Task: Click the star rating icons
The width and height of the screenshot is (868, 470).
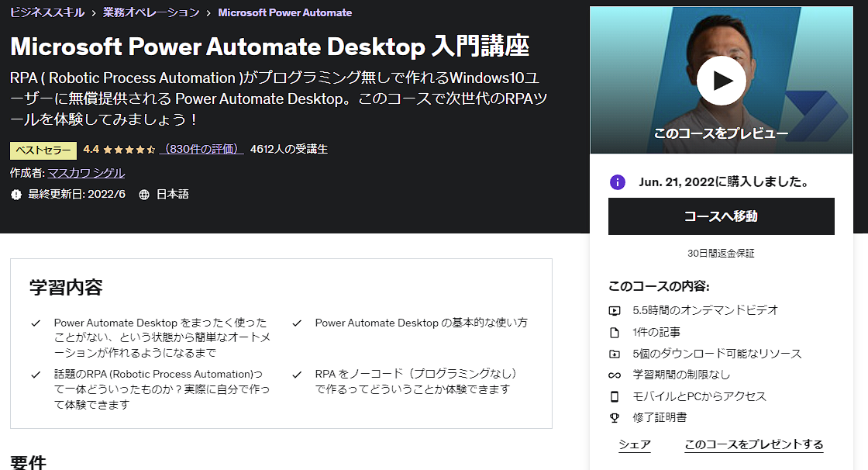Action: (x=129, y=149)
